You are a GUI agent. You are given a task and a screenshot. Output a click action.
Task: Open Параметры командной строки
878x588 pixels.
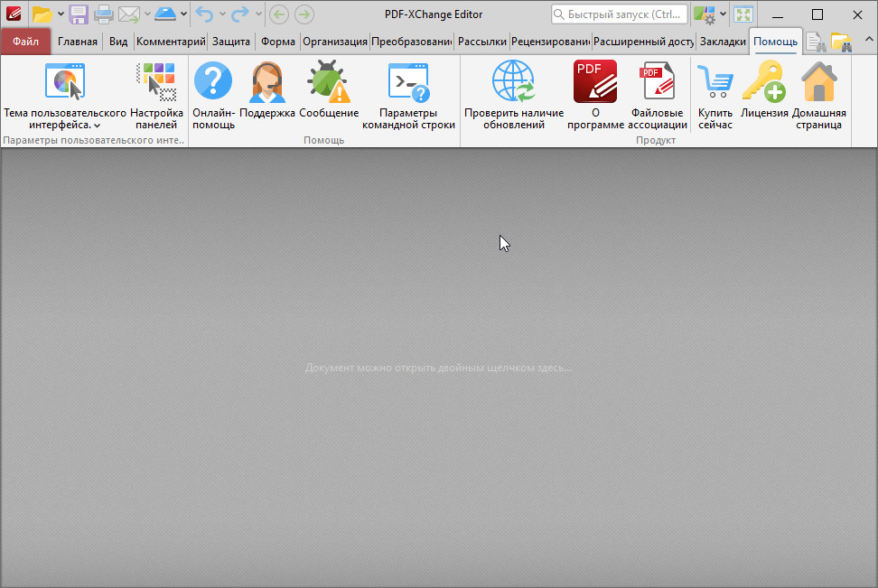408,82
